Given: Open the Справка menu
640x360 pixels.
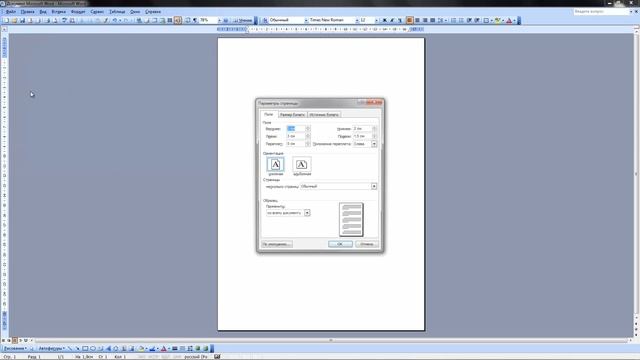Looking at the screenshot, I should 153,12.
